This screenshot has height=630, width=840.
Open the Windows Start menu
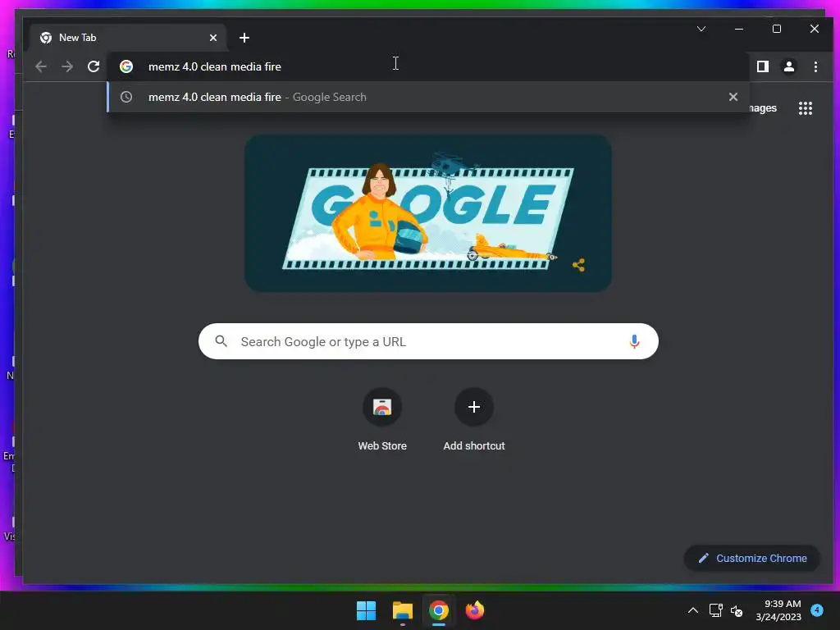pyautogui.click(x=367, y=610)
